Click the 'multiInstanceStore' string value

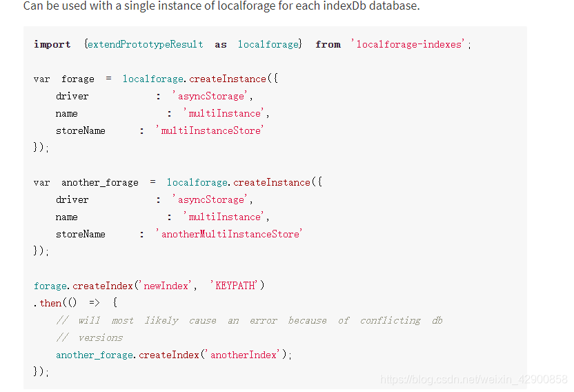pos(210,130)
